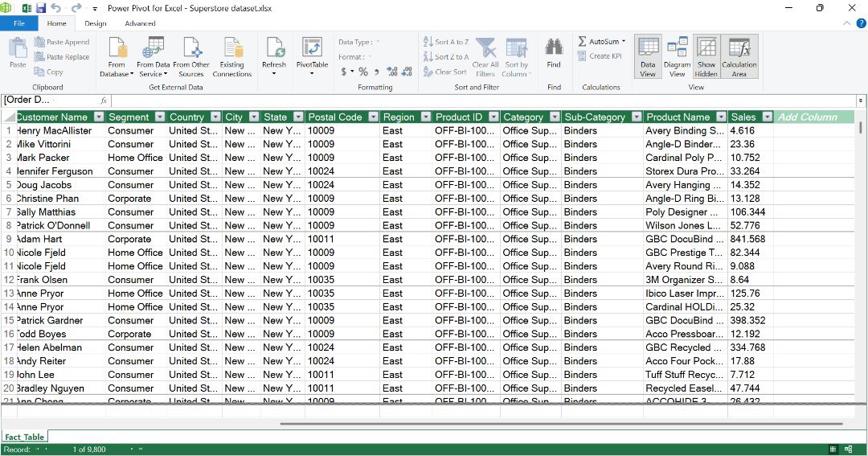Open the File tab
Image resolution: width=868 pixels, height=456 pixels.
click(x=19, y=23)
